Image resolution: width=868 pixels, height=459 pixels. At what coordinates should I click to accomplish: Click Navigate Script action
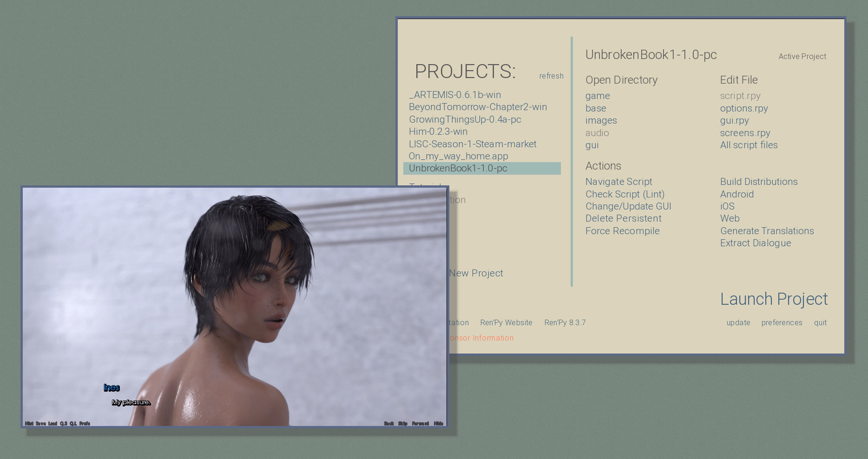coord(618,182)
